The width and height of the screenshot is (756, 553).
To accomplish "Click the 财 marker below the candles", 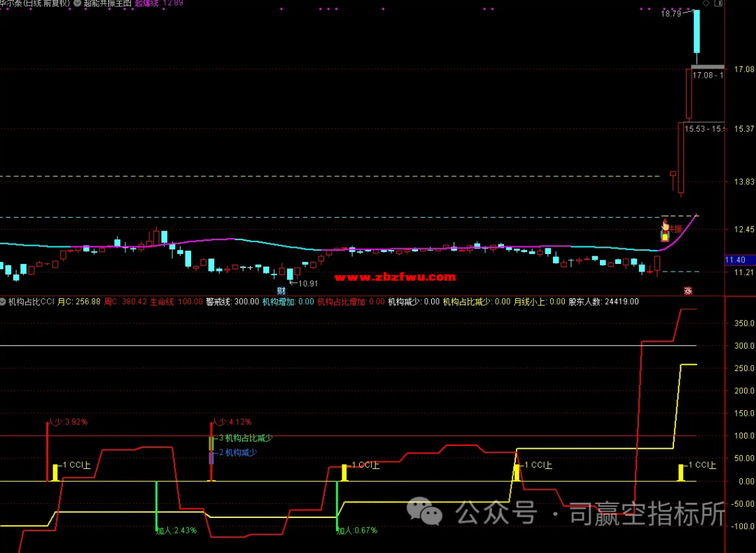I will click(x=281, y=290).
